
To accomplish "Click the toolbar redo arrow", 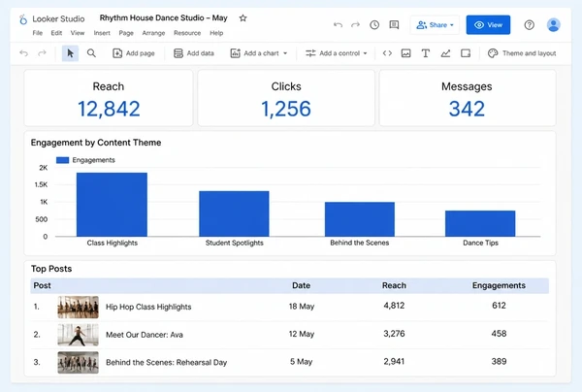I will pos(42,53).
